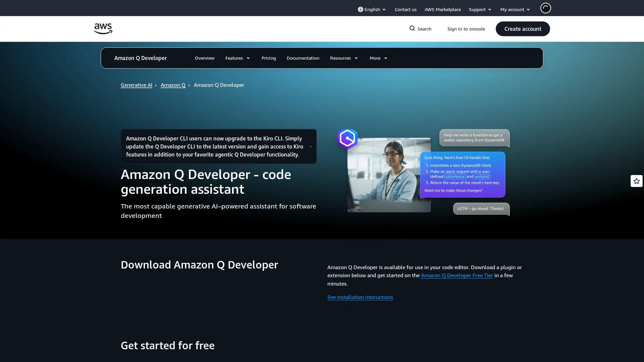Open the Features menu
Screen dimensions: 644x362
237,58
